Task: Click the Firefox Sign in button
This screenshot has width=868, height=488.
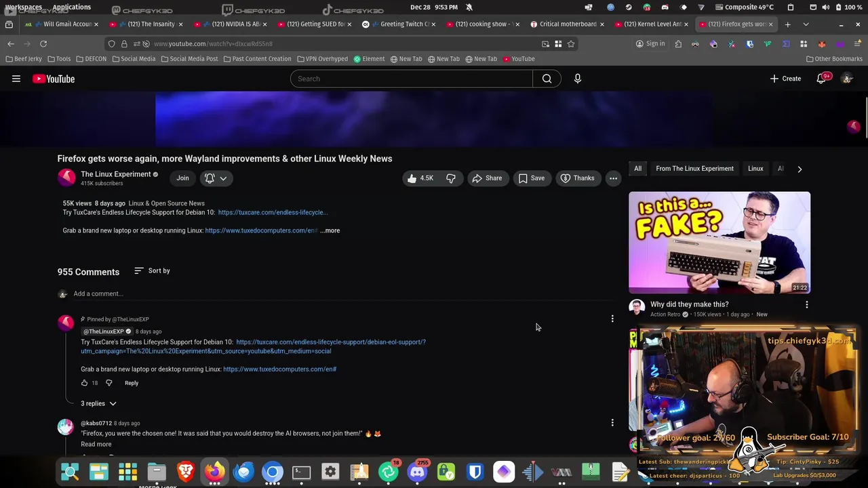Action: click(650, 44)
